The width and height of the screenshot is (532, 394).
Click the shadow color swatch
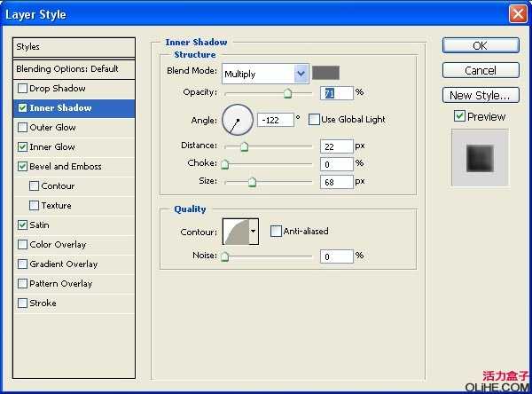click(325, 73)
